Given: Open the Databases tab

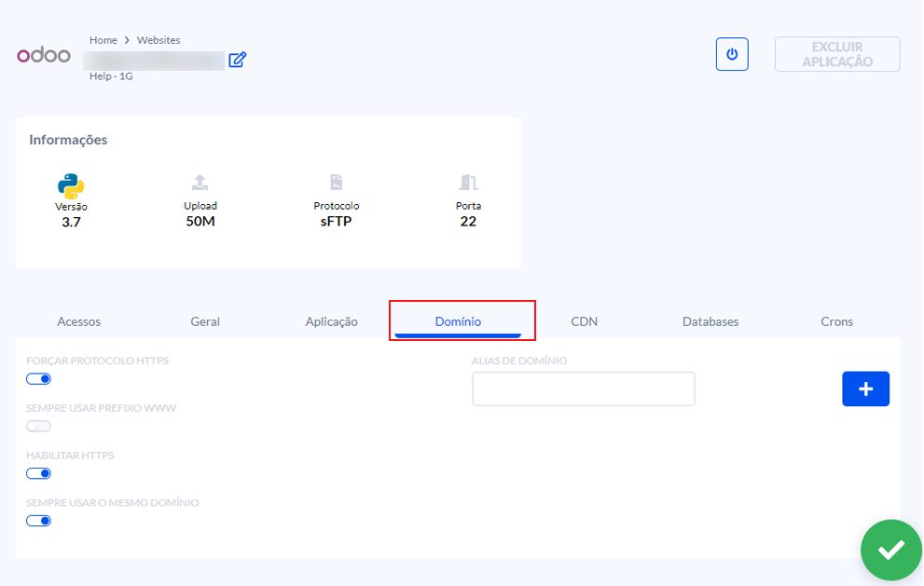Looking at the screenshot, I should [710, 321].
